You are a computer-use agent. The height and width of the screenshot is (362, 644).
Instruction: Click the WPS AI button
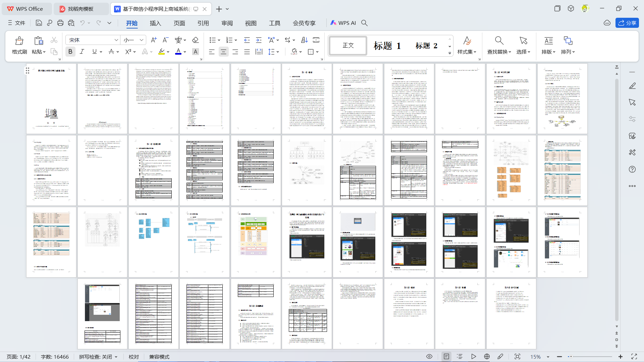click(x=343, y=23)
